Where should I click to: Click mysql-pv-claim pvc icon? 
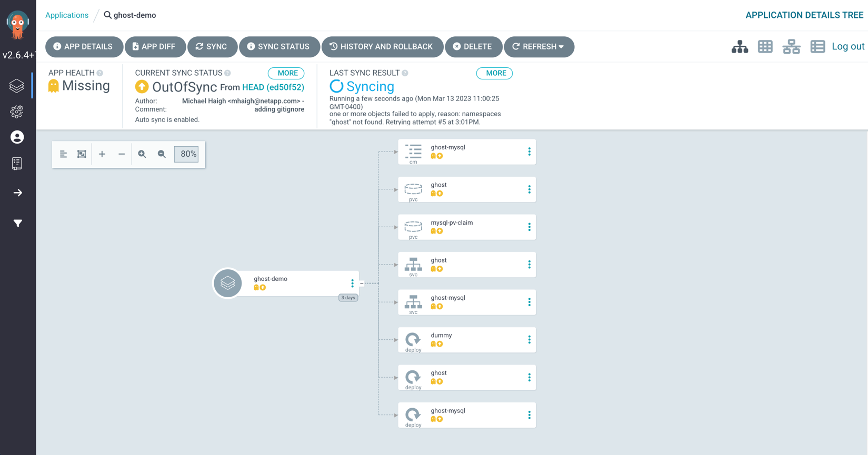(413, 227)
